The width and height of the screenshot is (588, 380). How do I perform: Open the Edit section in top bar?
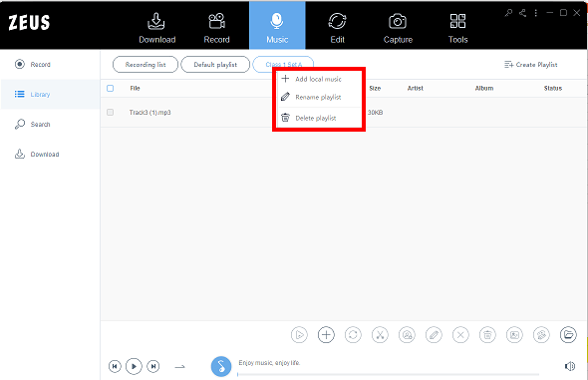click(337, 28)
